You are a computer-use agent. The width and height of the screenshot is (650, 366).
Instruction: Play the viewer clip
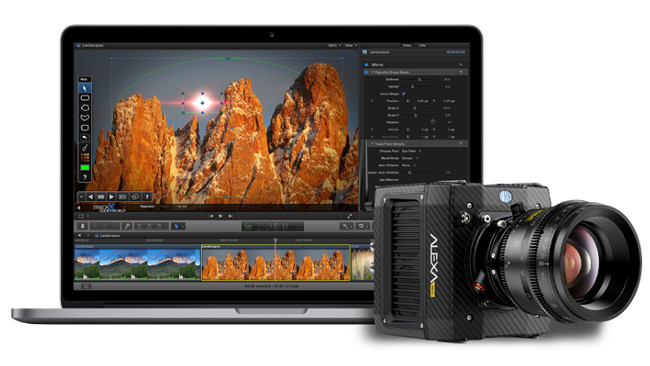221,216
